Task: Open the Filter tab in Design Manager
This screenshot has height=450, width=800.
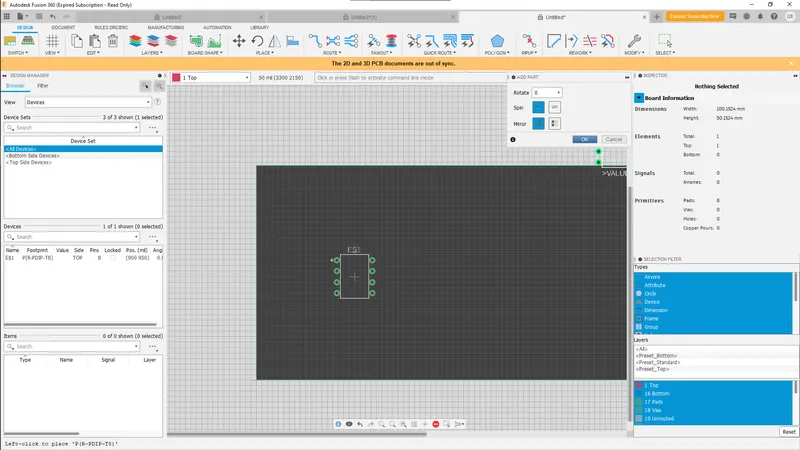Action: 43,86
